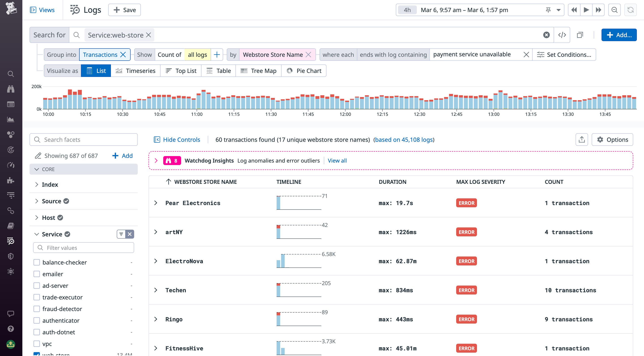644x356 pixels.
Task: Open the time range dropdown arrow
Action: click(558, 10)
